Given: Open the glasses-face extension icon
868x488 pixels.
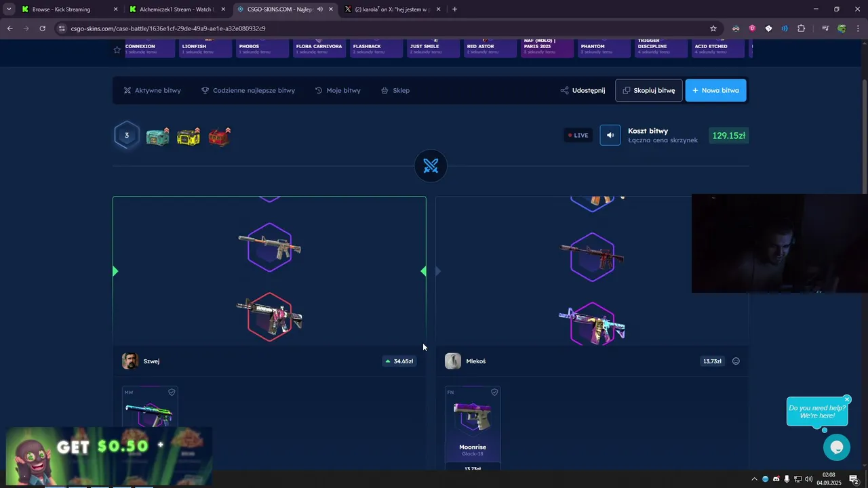Looking at the screenshot, I should (736, 28).
